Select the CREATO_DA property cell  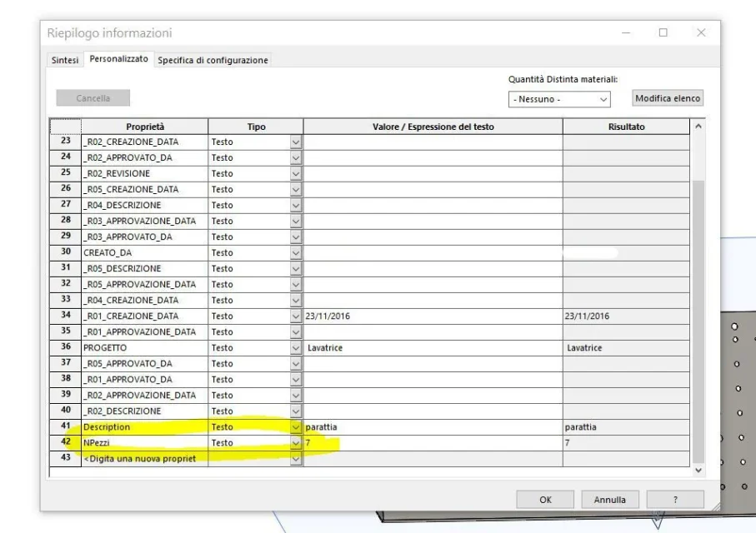143,252
